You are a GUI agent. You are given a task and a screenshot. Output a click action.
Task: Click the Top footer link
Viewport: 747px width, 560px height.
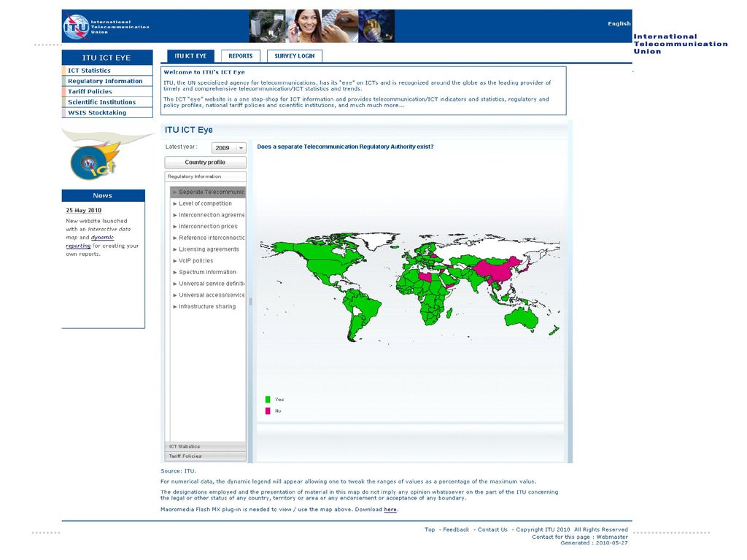point(430,529)
